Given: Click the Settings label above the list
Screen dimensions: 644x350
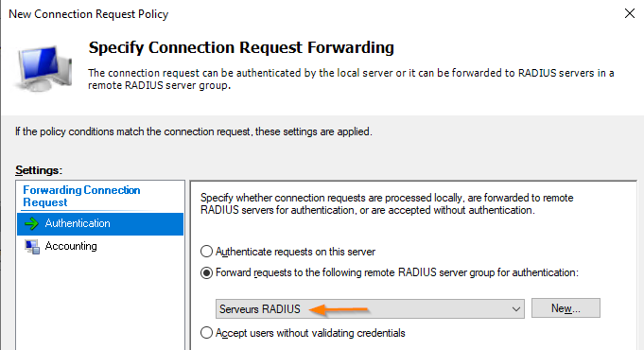Looking at the screenshot, I should pyautogui.click(x=39, y=170).
